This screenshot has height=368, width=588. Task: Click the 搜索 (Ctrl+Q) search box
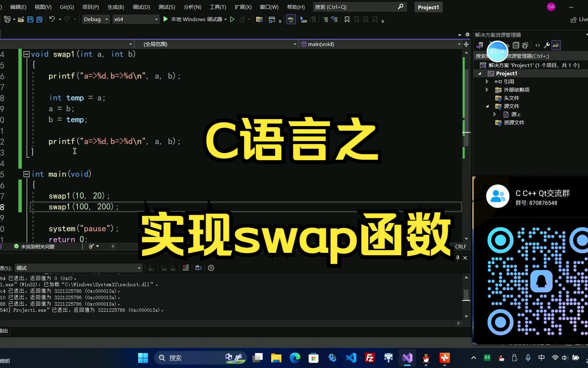(x=360, y=7)
